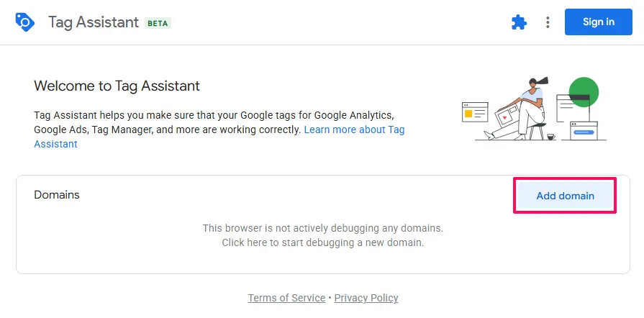Click the green circle in the illustration
The image size is (644, 318).
pyautogui.click(x=584, y=90)
